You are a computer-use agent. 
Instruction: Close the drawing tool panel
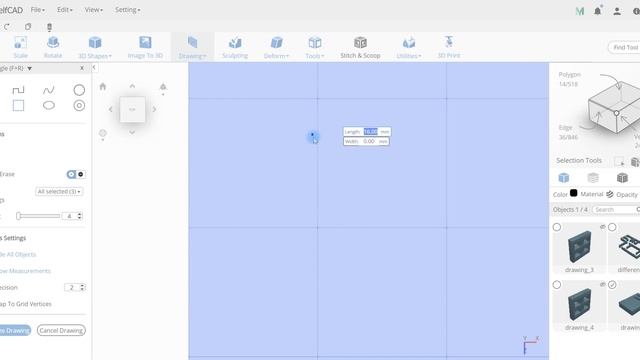[82, 68]
